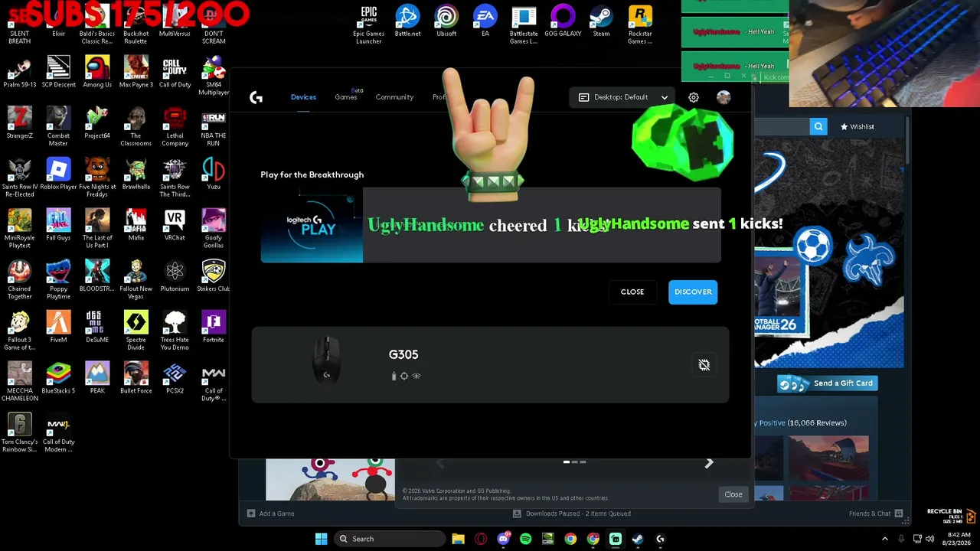Open the Lethal Company desktop shortcut

click(x=175, y=126)
